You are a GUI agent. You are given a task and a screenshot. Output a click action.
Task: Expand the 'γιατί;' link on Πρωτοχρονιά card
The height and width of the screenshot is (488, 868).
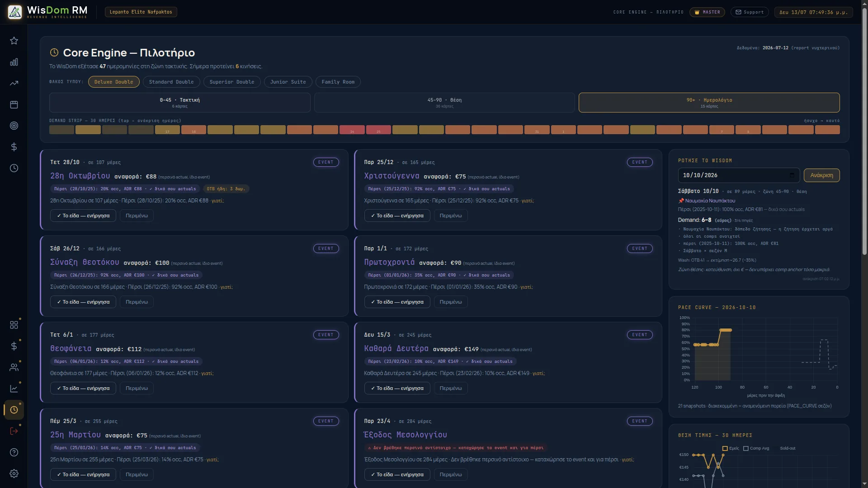tap(526, 287)
